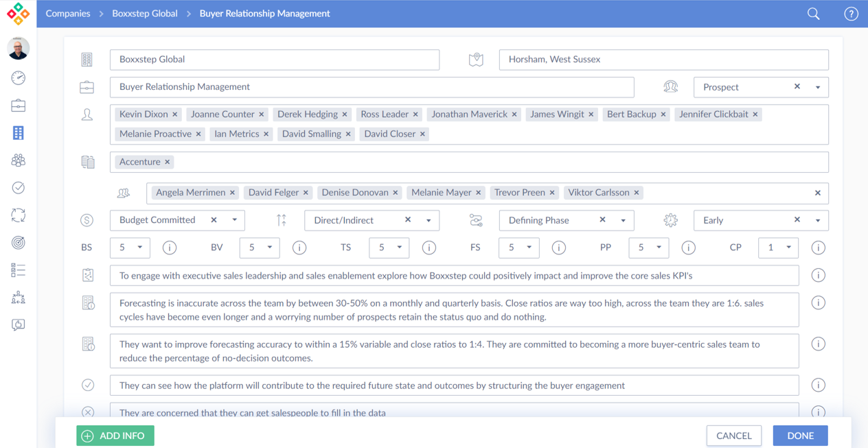
Task: Click the ADD INFO button
Action: (115, 436)
